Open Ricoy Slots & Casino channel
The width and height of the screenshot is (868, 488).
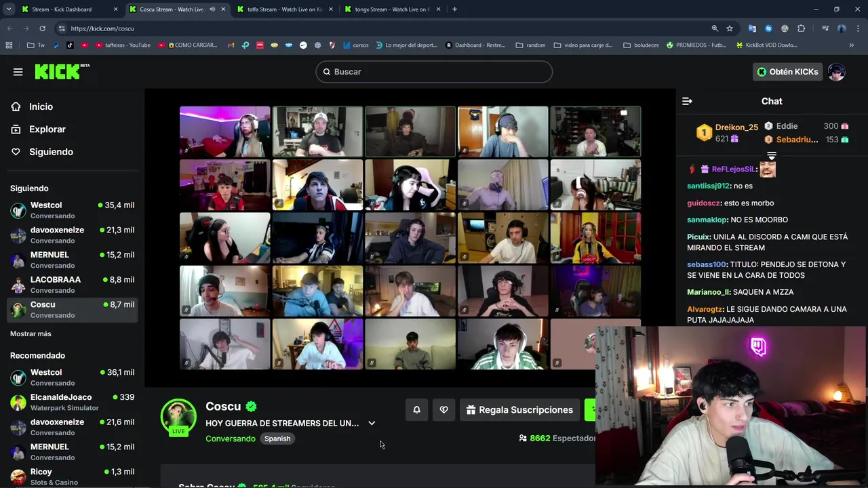pos(72,476)
